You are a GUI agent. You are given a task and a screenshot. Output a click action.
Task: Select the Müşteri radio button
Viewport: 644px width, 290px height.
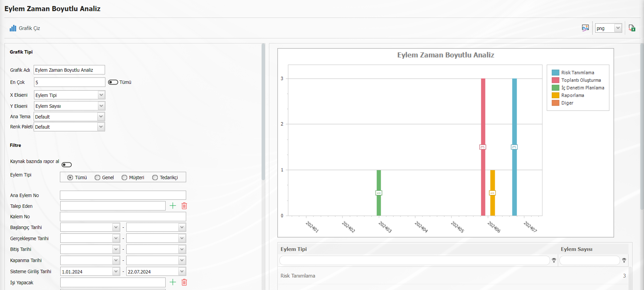pyautogui.click(x=124, y=178)
